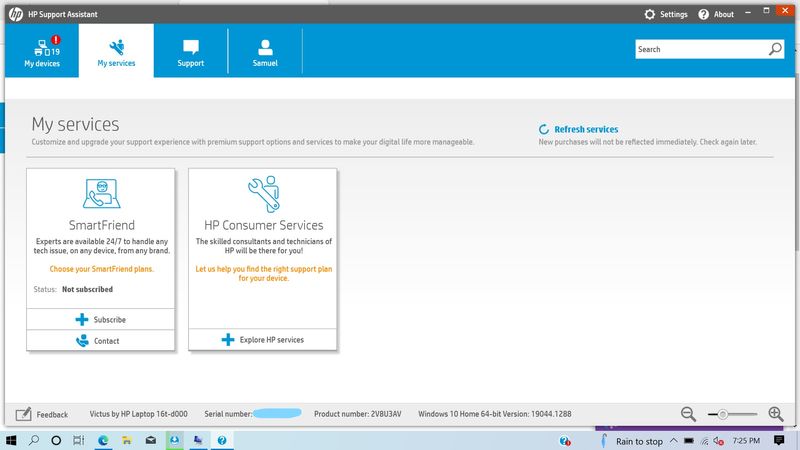The width and height of the screenshot is (800, 450).
Task: Open the Feedback option
Action: click(44, 414)
